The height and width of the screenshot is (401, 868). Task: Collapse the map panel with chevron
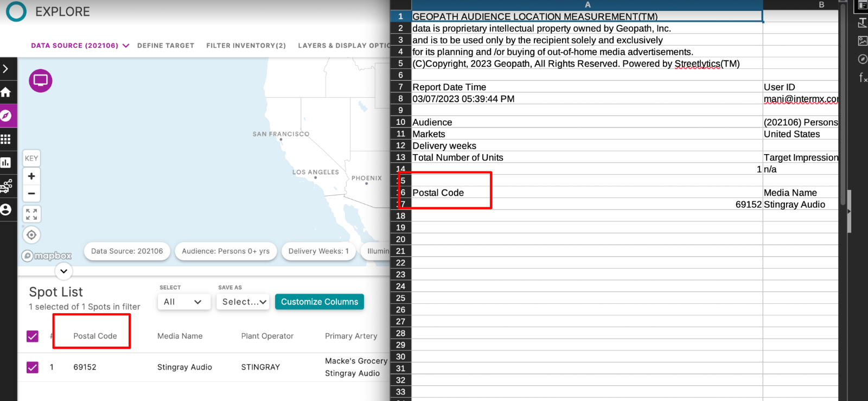tap(63, 271)
